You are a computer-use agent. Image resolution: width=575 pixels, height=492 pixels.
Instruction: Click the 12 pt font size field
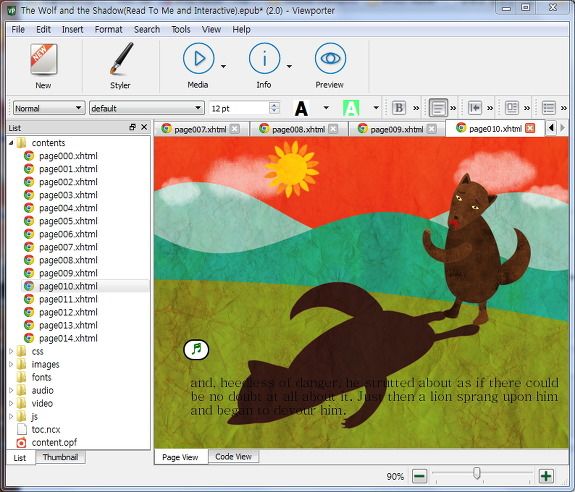click(x=238, y=108)
